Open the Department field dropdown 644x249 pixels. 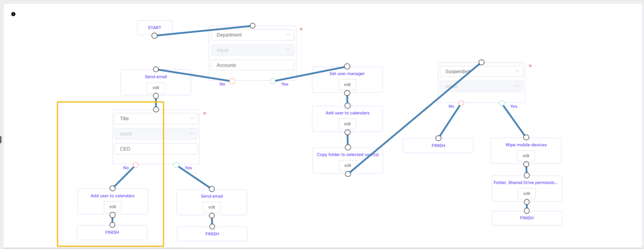point(252,34)
